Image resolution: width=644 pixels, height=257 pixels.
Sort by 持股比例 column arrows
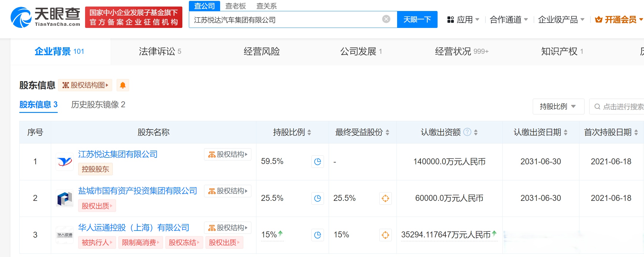coord(309,132)
